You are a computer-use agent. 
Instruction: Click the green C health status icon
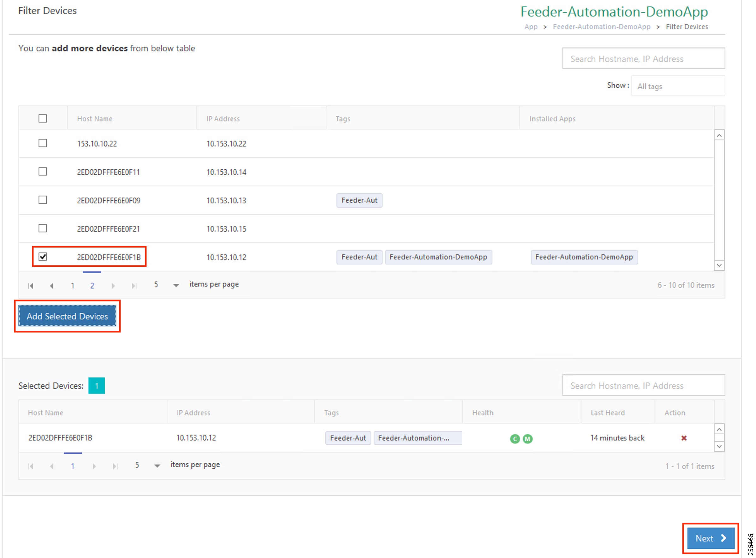click(515, 439)
